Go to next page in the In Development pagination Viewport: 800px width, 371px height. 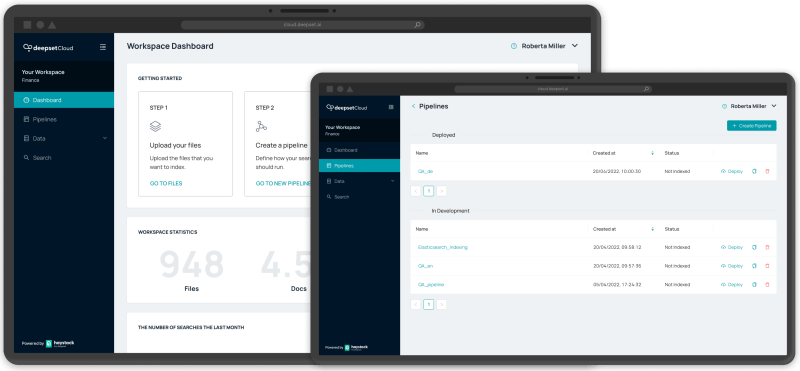[x=441, y=305]
